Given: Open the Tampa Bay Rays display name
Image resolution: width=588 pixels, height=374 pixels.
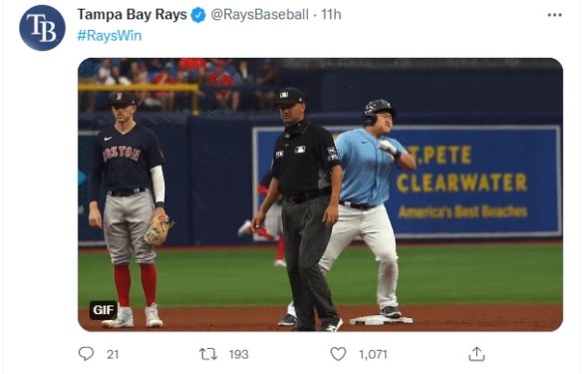Looking at the screenshot, I should click(132, 15).
